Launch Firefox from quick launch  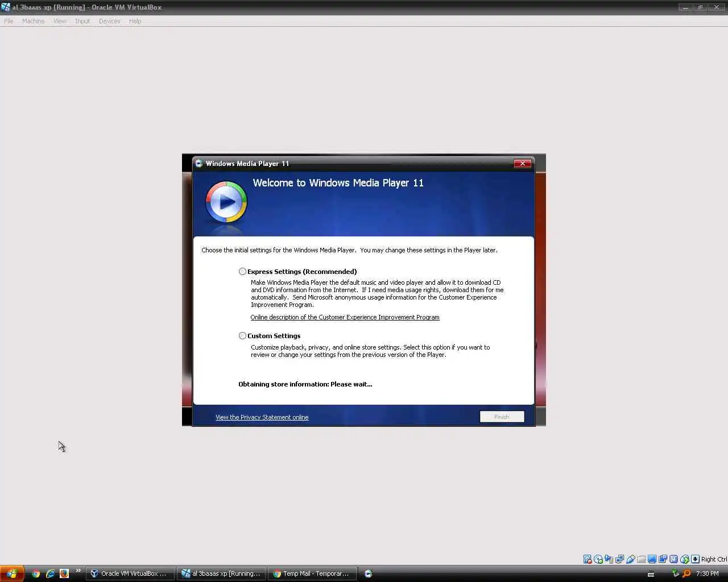coord(64,573)
